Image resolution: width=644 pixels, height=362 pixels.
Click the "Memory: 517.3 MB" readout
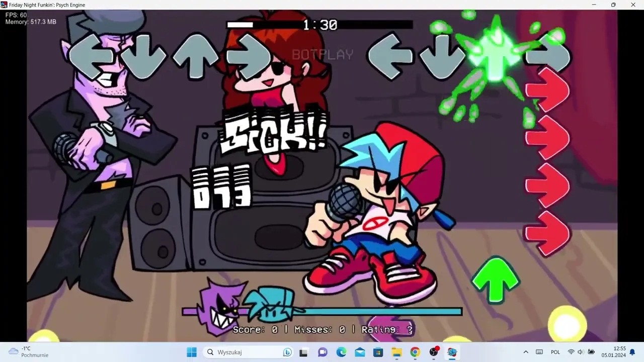(x=31, y=22)
